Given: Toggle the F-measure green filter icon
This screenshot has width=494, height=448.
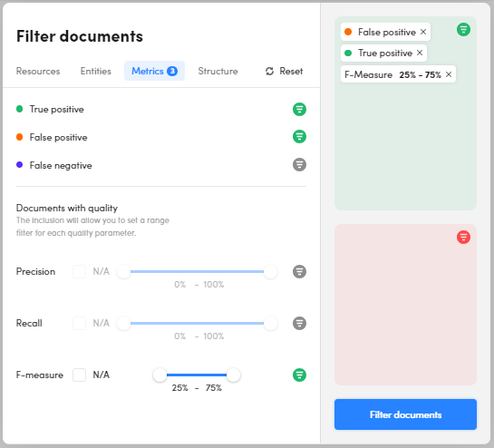Looking at the screenshot, I should pos(299,375).
